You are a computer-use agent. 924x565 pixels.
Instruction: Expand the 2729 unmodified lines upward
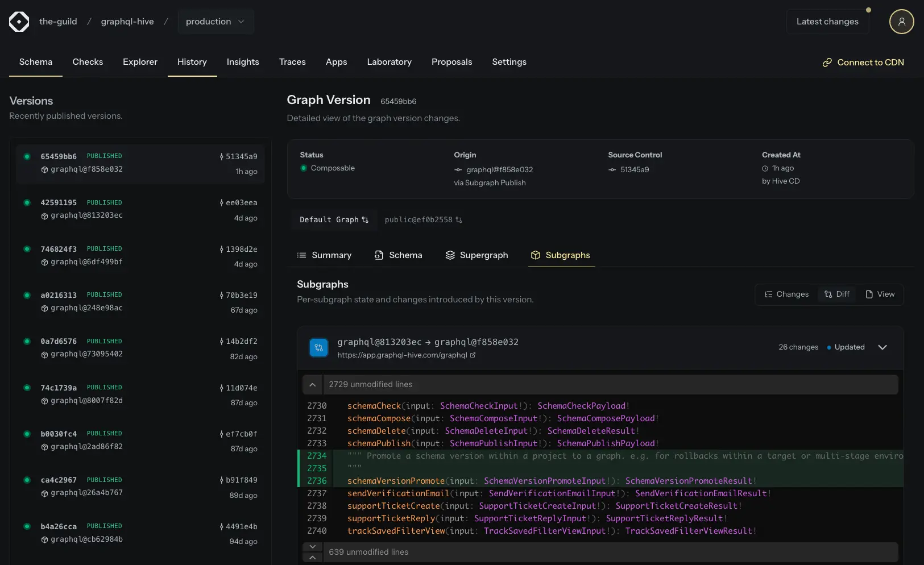[x=312, y=385]
